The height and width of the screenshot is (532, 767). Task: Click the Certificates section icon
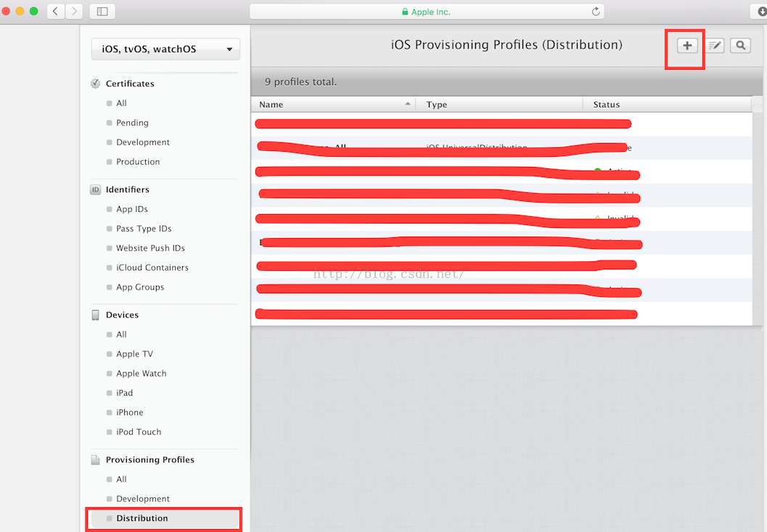pyautogui.click(x=95, y=83)
